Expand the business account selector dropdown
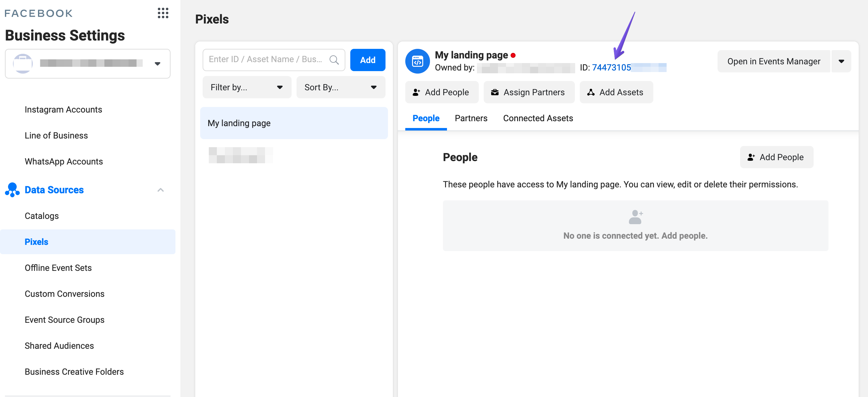The width and height of the screenshot is (868, 397). (x=157, y=63)
